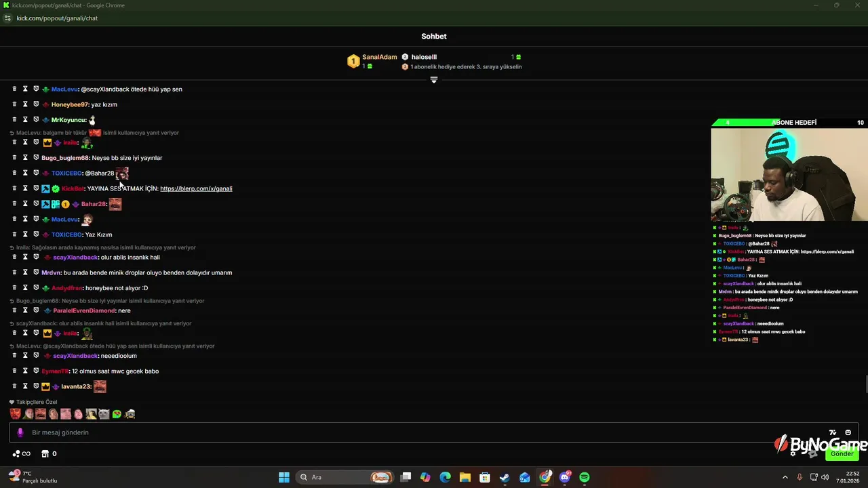
Task: Click the taskbar volume icon
Action: (825, 477)
